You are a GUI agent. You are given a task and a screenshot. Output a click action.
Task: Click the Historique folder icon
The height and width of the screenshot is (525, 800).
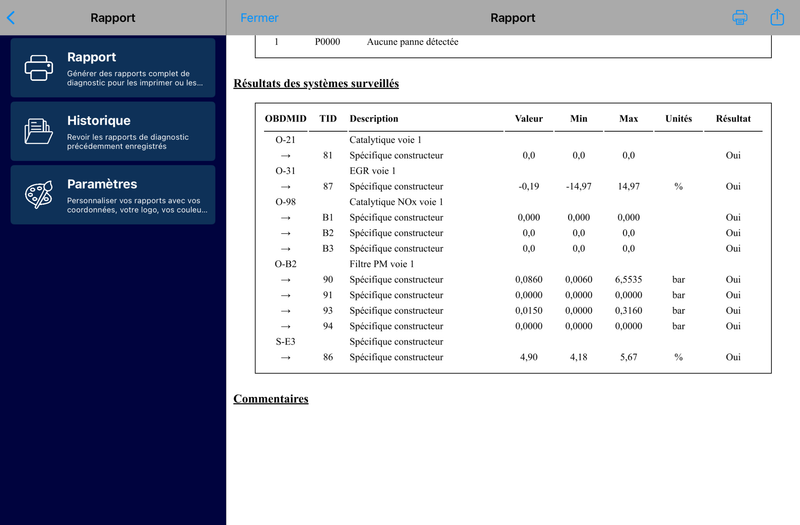(x=39, y=131)
